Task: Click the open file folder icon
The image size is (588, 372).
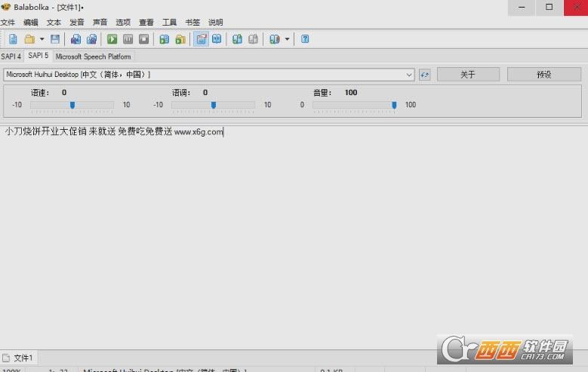Action: pos(29,39)
